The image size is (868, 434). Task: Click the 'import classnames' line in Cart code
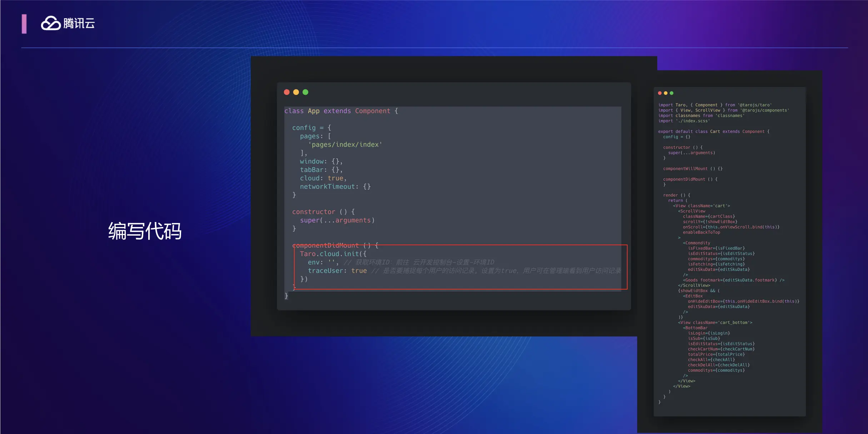tap(701, 115)
